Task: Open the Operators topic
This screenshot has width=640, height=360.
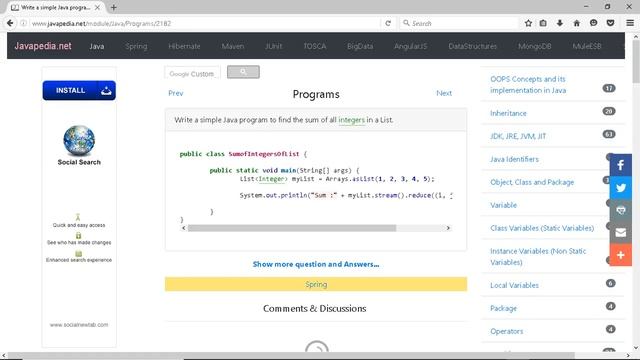Action: tap(507, 331)
